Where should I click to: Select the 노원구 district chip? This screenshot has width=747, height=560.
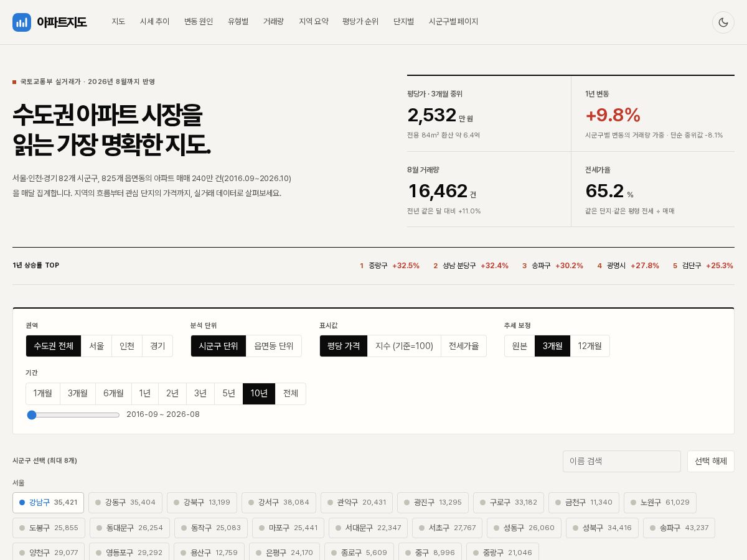[660, 503]
